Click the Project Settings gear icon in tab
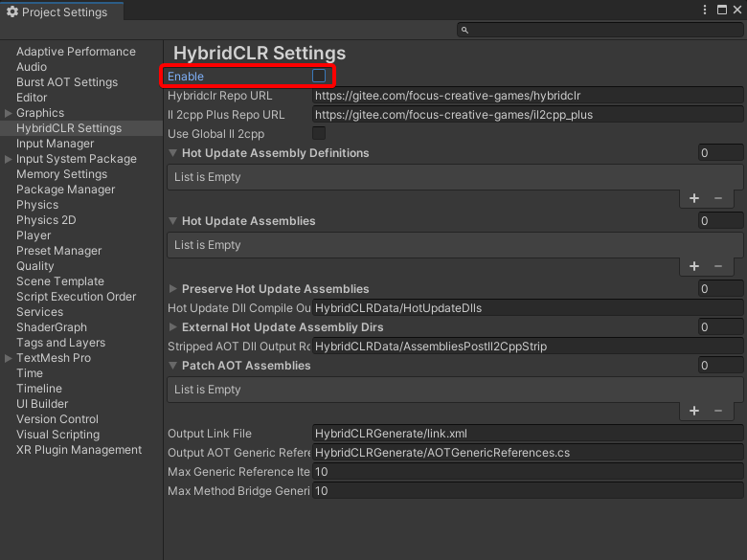This screenshot has width=747, height=560. pyautogui.click(x=12, y=11)
